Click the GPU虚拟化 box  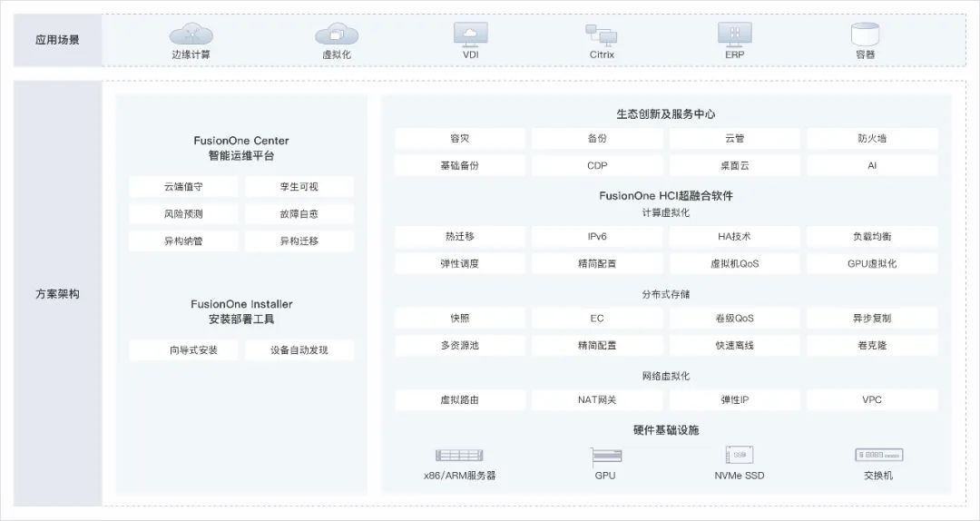point(872,264)
